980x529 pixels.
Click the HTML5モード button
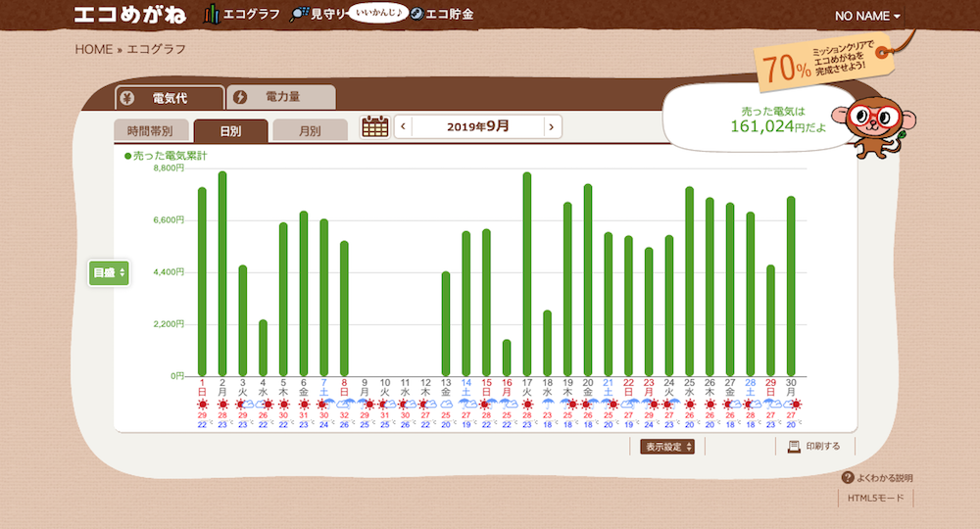[x=877, y=499]
